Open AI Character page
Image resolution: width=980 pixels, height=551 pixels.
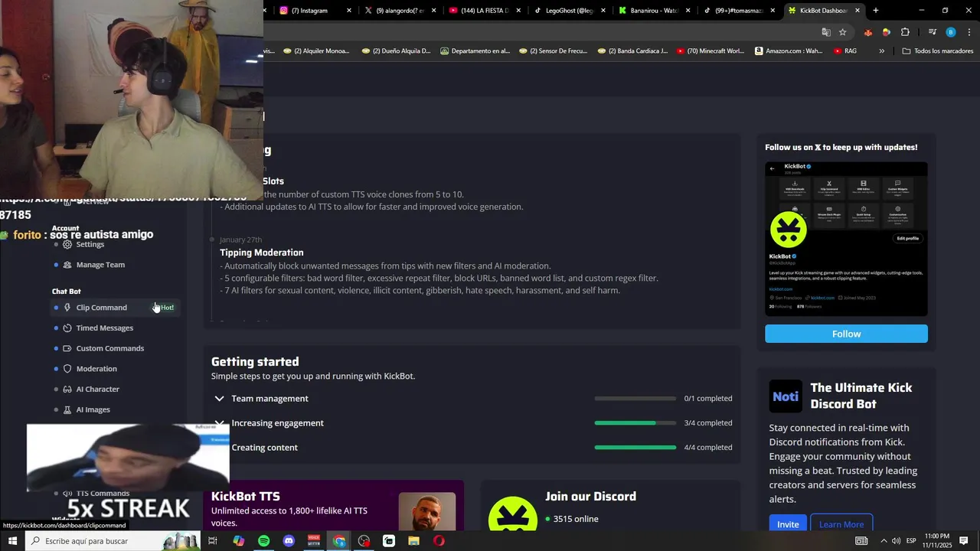pos(97,390)
